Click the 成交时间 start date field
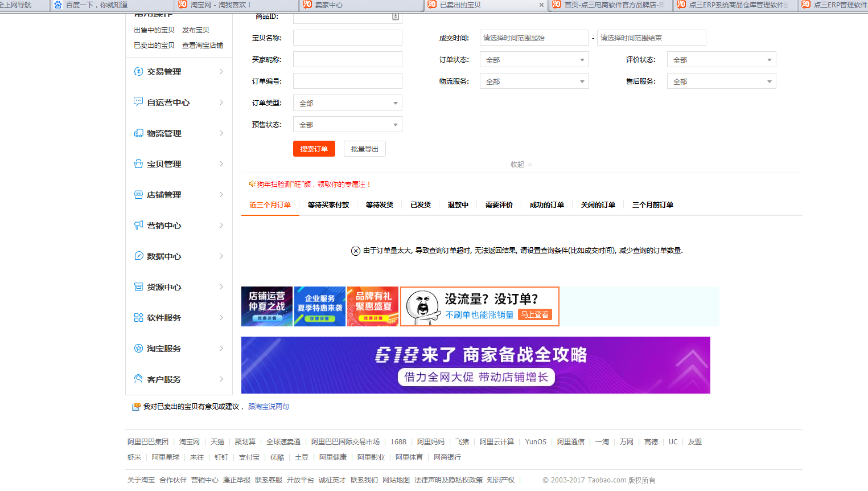The height and width of the screenshot is (491, 868). tap(534, 38)
